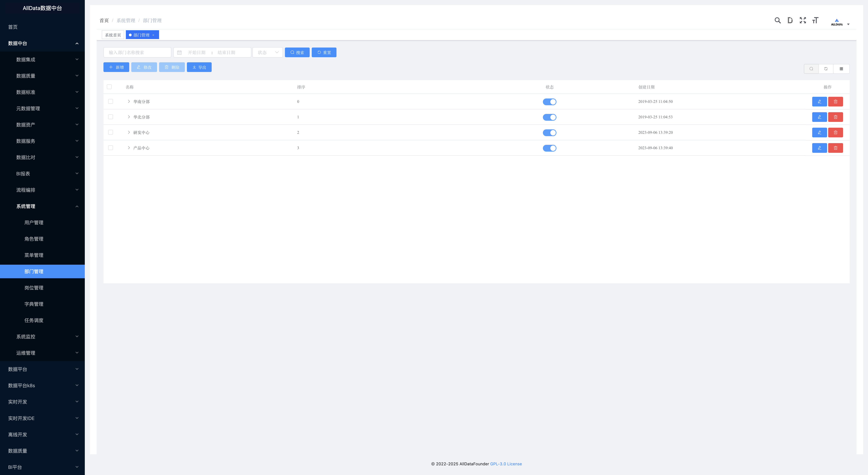Collapse the 系统管理 sidebar menu
The width and height of the screenshot is (868, 475).
[42, 206]
